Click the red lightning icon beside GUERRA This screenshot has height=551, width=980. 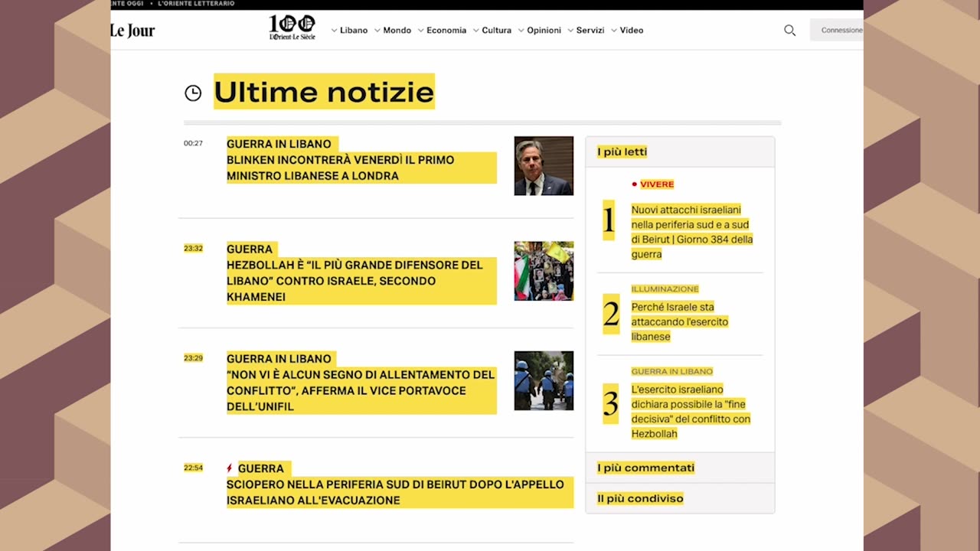(x=230, y=468)
